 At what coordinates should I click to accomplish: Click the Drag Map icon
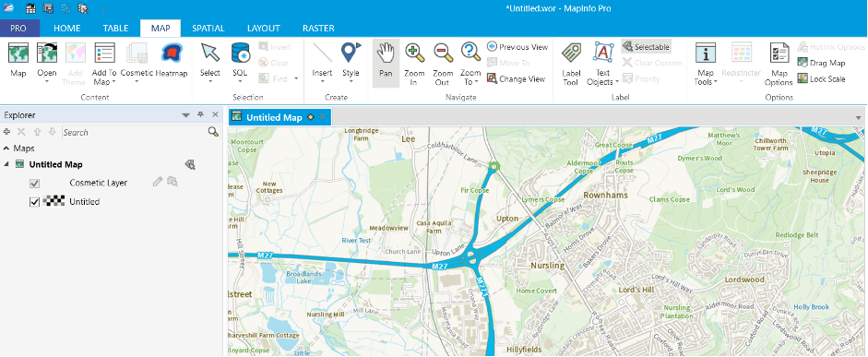click(803, 63)
